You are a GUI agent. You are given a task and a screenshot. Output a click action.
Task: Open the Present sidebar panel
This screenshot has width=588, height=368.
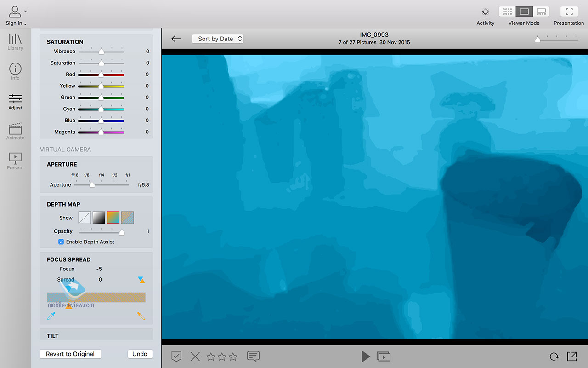(x=15, y=161)
